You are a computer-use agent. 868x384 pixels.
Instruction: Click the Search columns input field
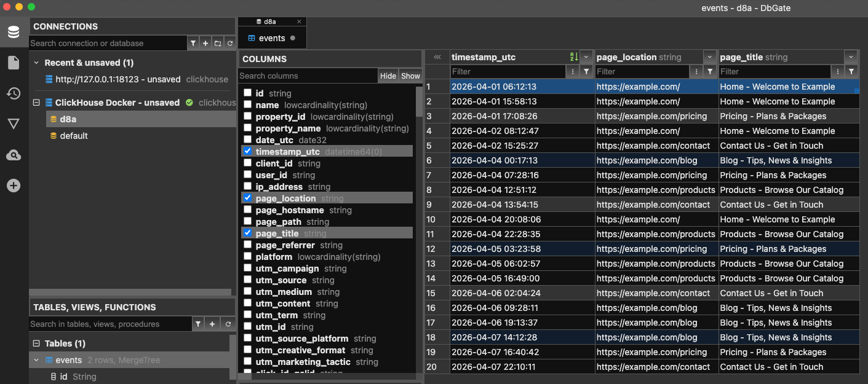308,76
